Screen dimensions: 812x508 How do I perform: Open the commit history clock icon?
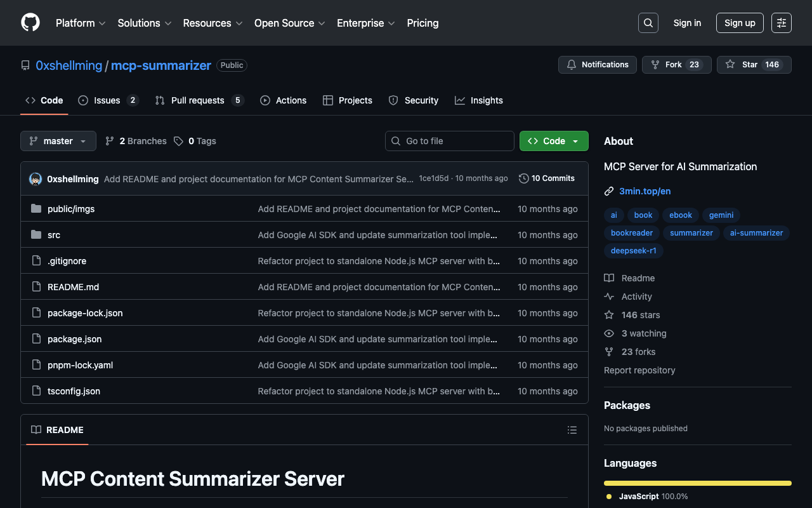click(523, 178)
